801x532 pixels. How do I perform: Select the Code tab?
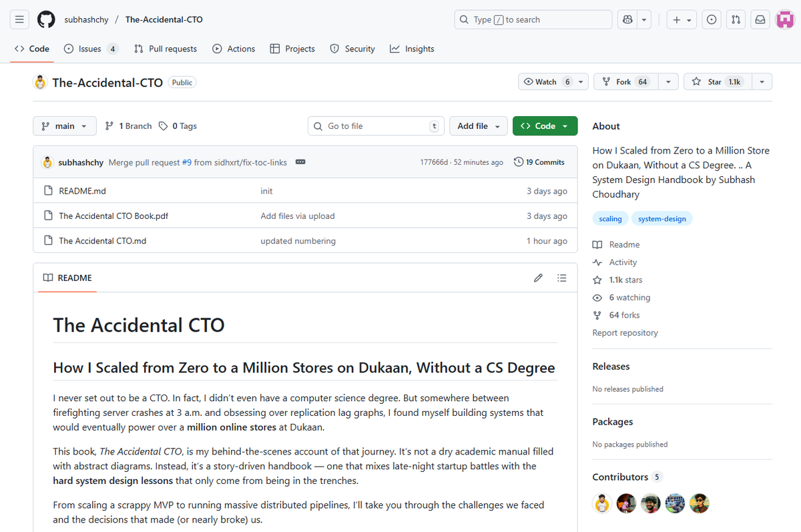pyautogui.click(x=32, y=49)
